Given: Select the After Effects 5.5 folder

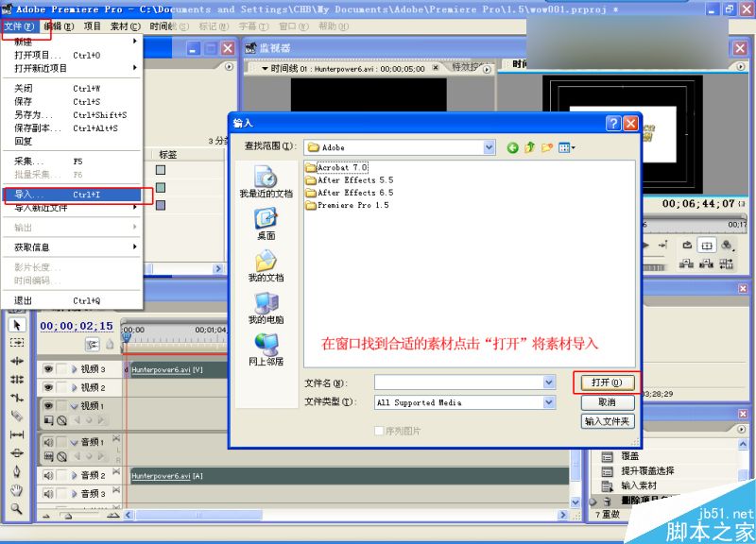Looking at the screenshot, I should click(350, 180).
